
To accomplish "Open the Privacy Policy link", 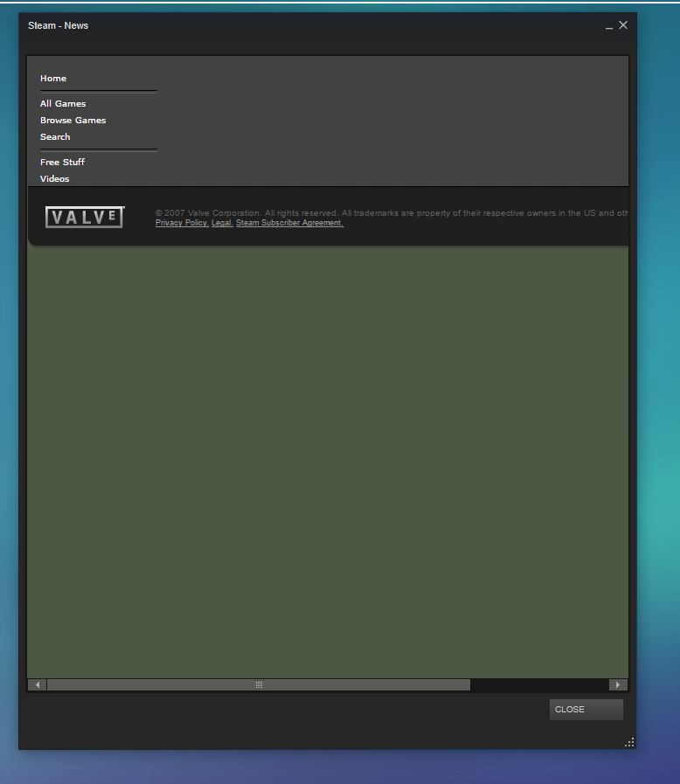I will (x=182, y=223).
